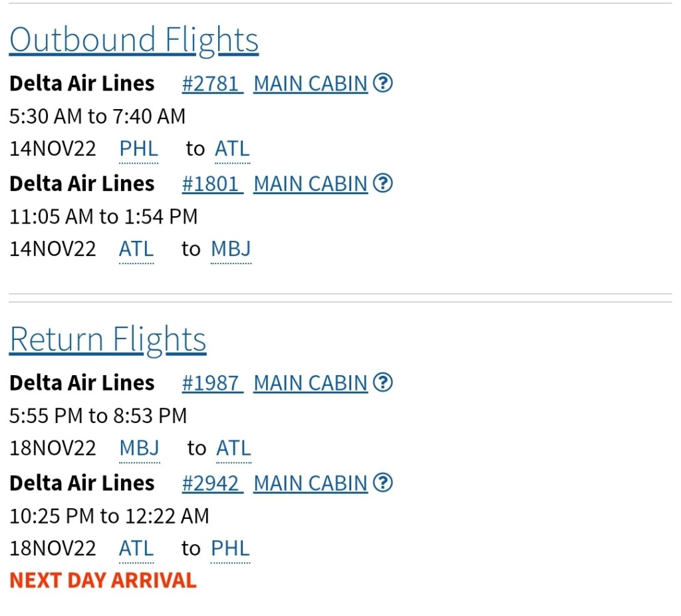Select MAIN CABIN link for flight #2781

click(x=311, y=84)
